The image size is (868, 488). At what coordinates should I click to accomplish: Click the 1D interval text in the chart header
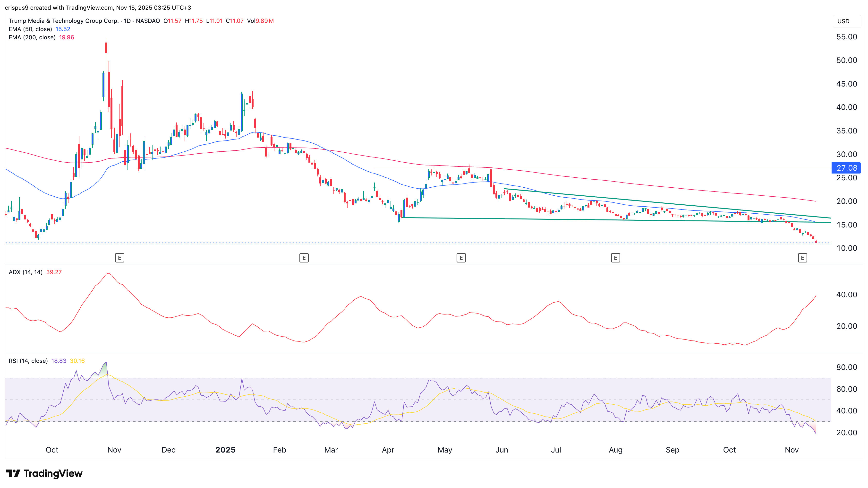127,21
